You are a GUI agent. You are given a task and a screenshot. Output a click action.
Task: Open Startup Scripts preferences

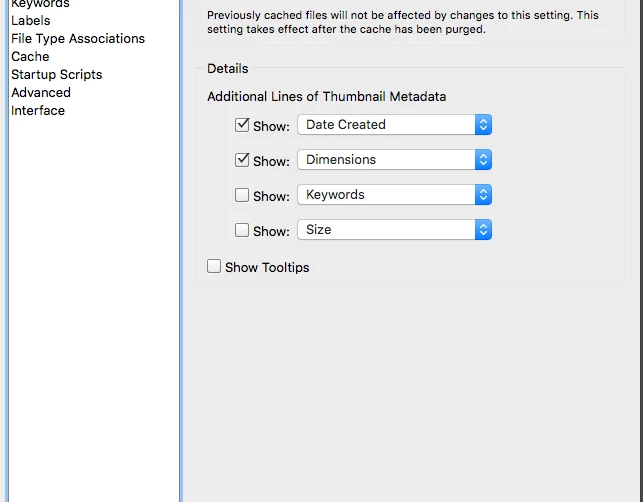pos(57,74)
